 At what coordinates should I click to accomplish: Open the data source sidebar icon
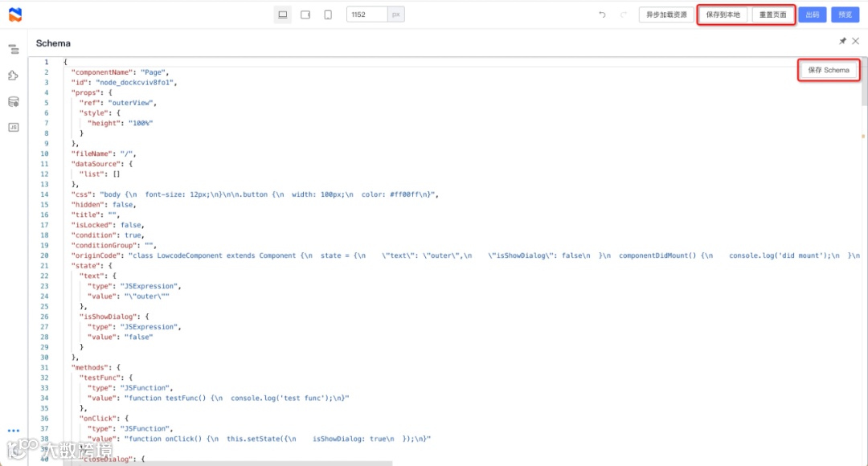click(x=14, y=101)
